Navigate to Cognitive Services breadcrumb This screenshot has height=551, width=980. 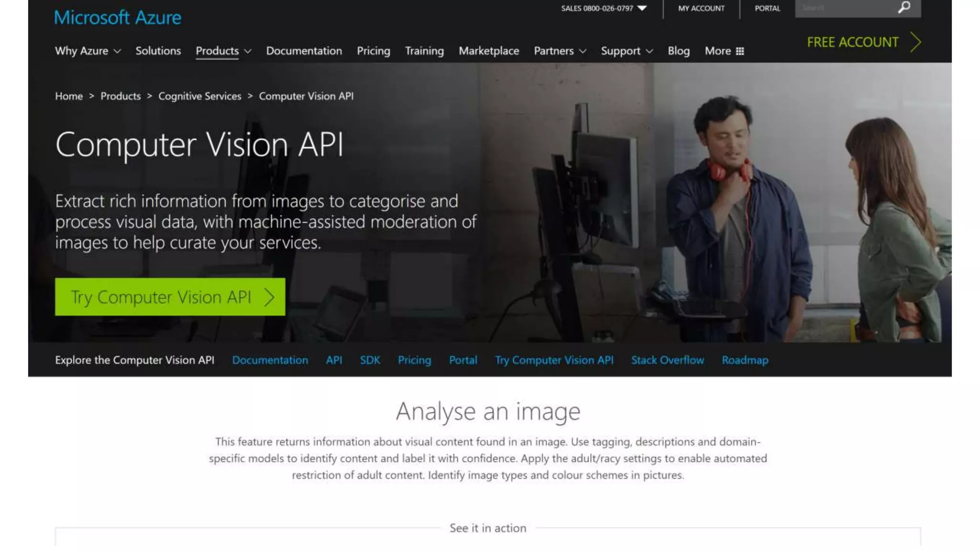[200, 96]
